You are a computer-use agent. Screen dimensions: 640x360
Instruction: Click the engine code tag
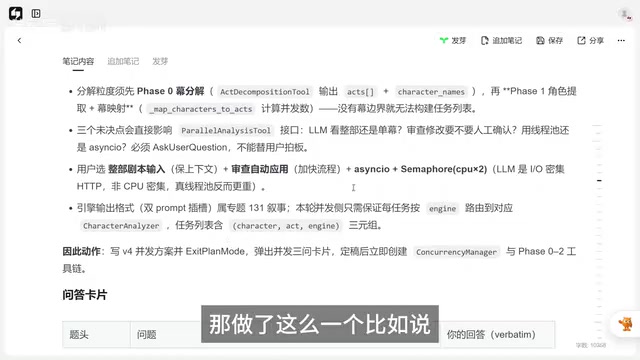click(x=442, y=209)
